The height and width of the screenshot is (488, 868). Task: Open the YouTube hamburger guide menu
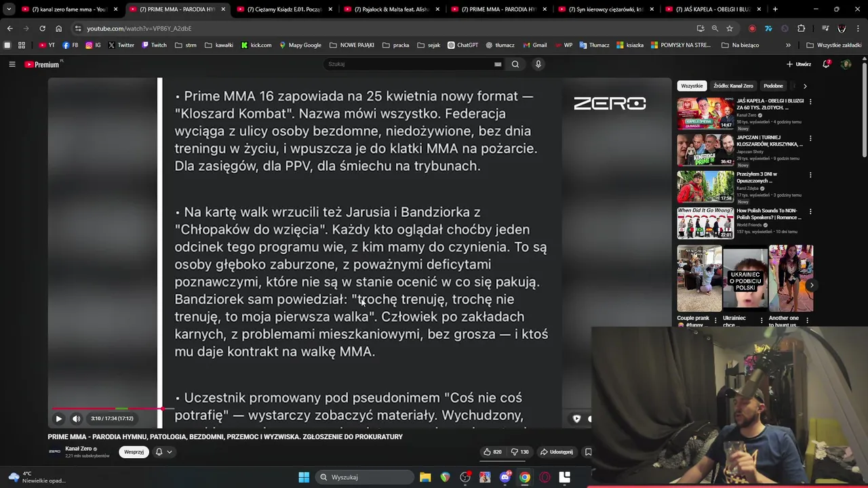[x=12, y=64]
